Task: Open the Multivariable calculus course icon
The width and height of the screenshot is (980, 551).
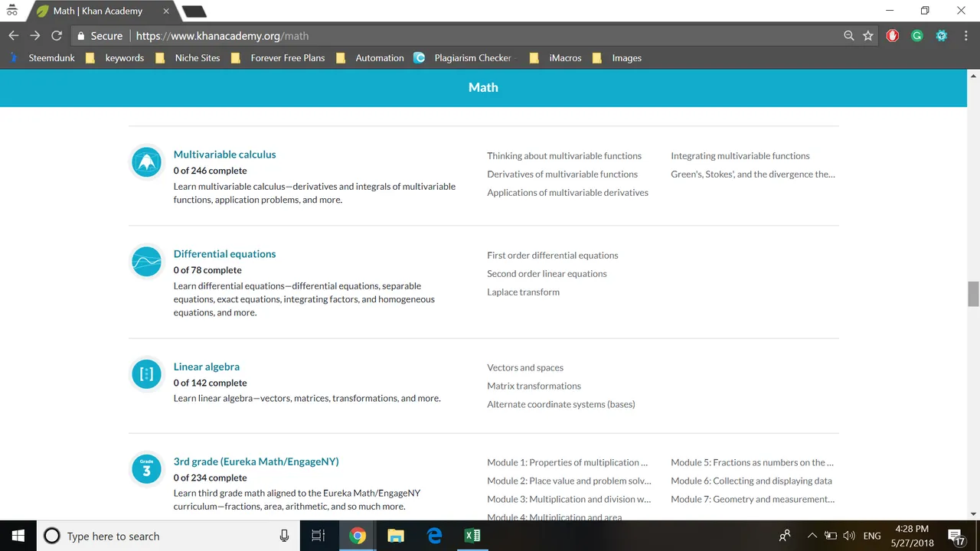Action: 146,161
